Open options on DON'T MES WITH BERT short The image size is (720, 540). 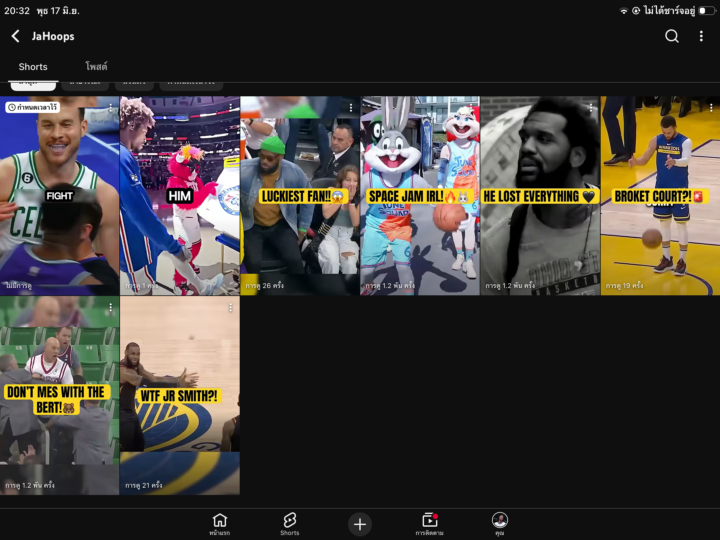click(110, 308)
